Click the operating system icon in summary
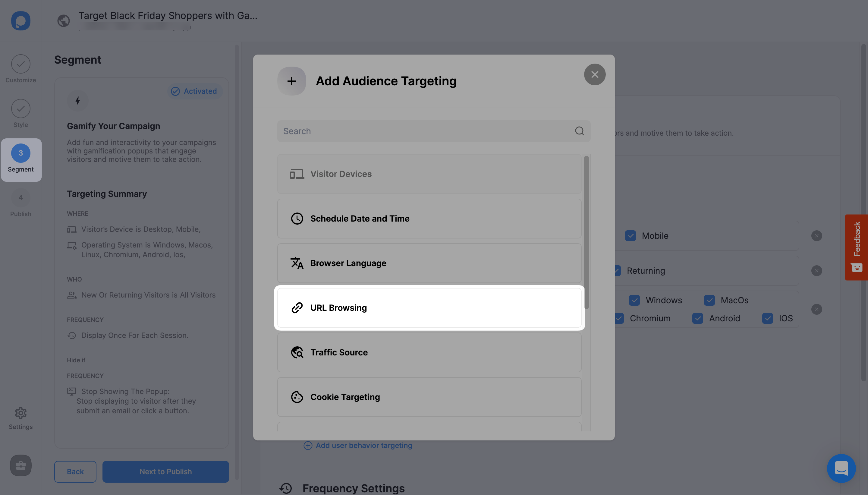Viewport: 868px width, 495px height. coord(71,245)
